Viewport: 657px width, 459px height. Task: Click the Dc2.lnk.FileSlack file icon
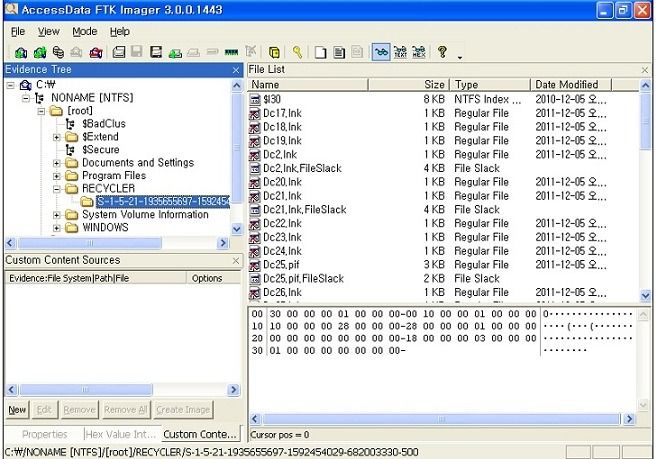pyautogui.click(x=255, y=169)
